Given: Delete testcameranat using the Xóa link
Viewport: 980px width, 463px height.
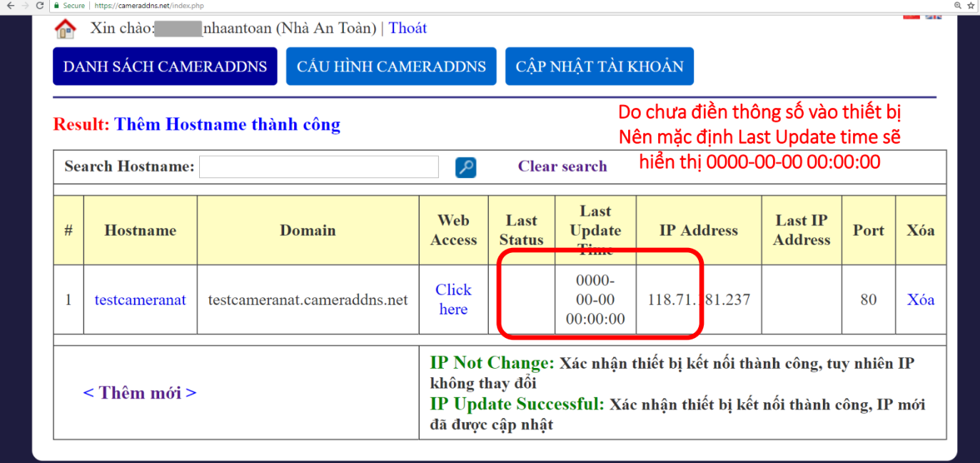Looking at the screenshot, I should tap(920, 300).
